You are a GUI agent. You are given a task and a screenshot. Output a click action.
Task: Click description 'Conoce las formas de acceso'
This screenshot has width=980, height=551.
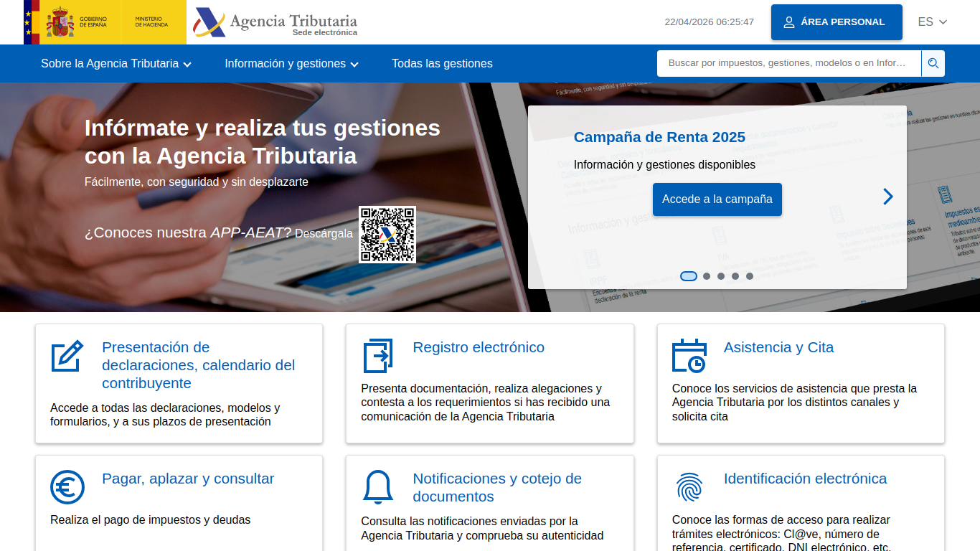[x=781, y=532]
